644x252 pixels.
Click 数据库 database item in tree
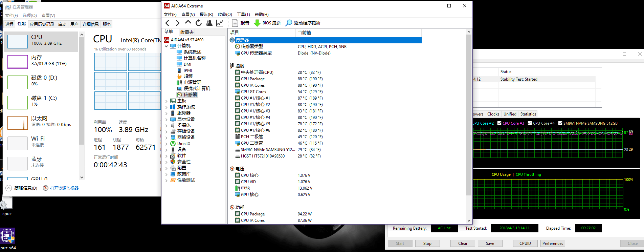[x=180, y=174]
